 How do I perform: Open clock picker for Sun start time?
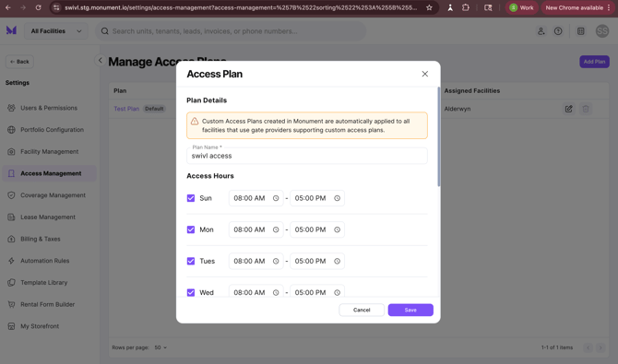276,198
